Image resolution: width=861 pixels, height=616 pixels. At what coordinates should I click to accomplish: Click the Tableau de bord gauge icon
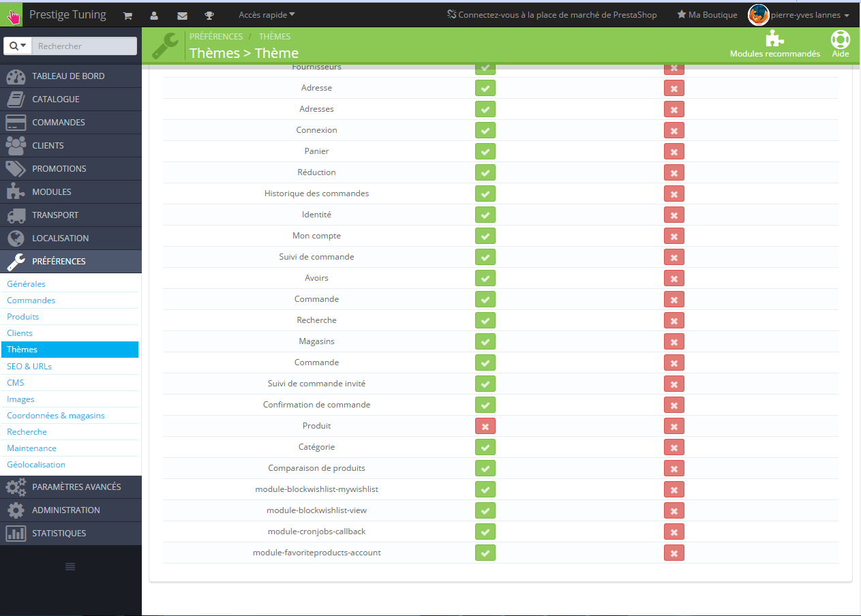tap(15, 76)
